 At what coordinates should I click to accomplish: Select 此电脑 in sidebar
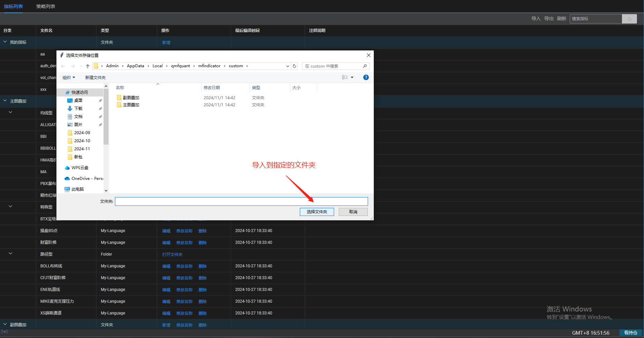tap(78, 189)
